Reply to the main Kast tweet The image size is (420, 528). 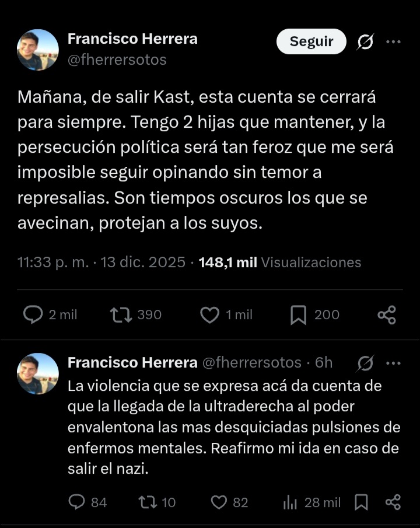click(33, 315)
